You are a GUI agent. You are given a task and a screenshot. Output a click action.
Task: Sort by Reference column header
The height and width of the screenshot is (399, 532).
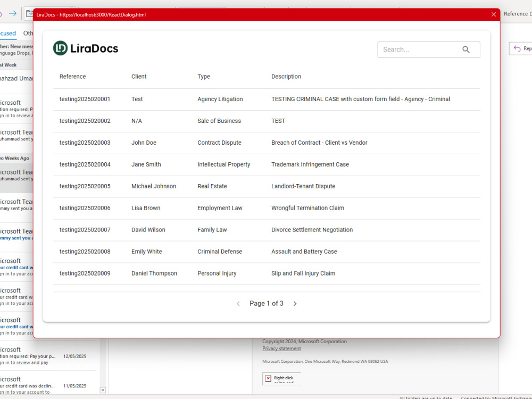(72, 77)
